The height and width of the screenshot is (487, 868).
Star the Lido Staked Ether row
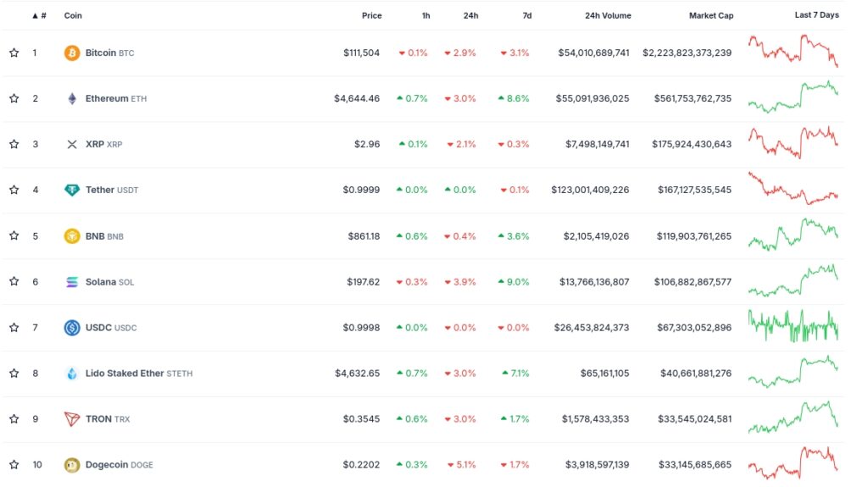pos(14,374)
